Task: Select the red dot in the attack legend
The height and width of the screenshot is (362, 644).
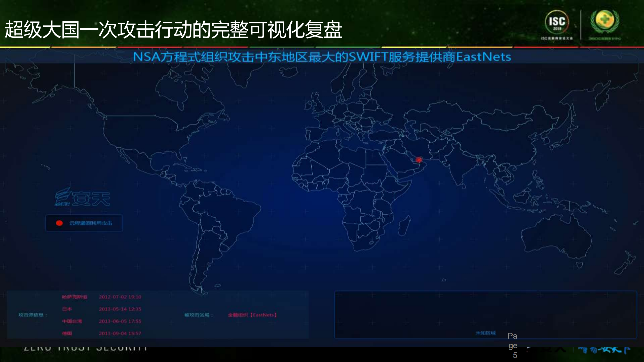Action: pos(59,223)
